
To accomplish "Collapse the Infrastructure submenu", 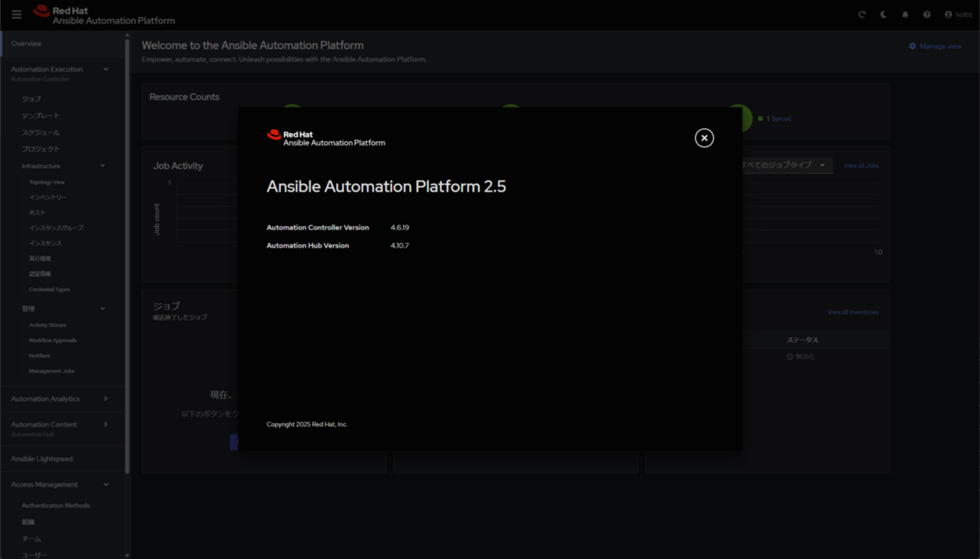I will (103, 166).
